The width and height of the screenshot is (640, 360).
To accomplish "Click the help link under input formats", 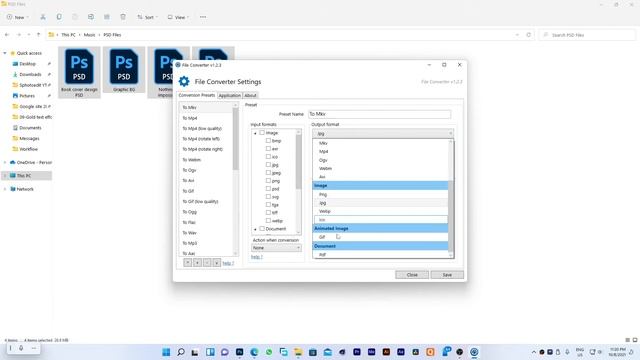I will (x=256, y=257).
